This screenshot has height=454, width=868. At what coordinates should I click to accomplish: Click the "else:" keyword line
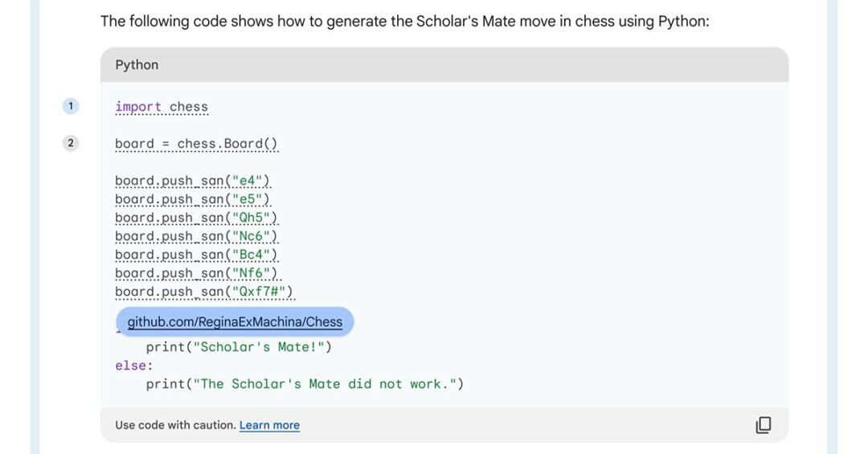pyautogui.click(x=133, y=366)
